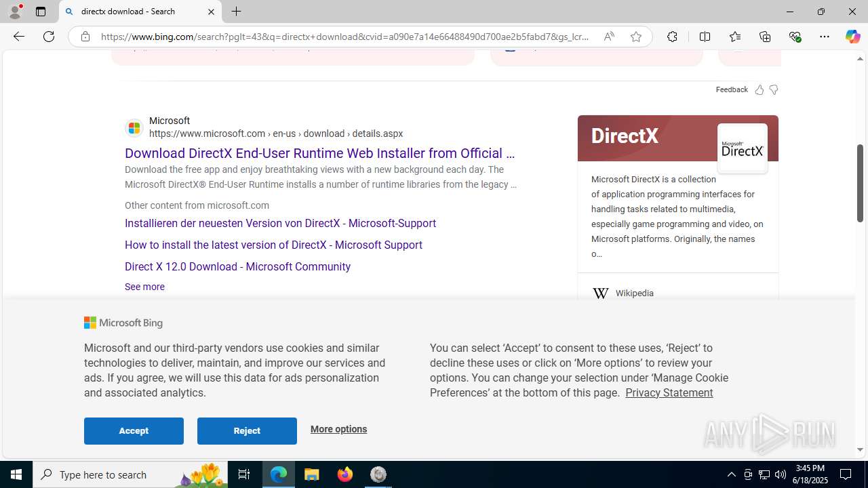Click the Wikipedia W icon
Screen dimensions: 868x488
(x=600, y=293)
